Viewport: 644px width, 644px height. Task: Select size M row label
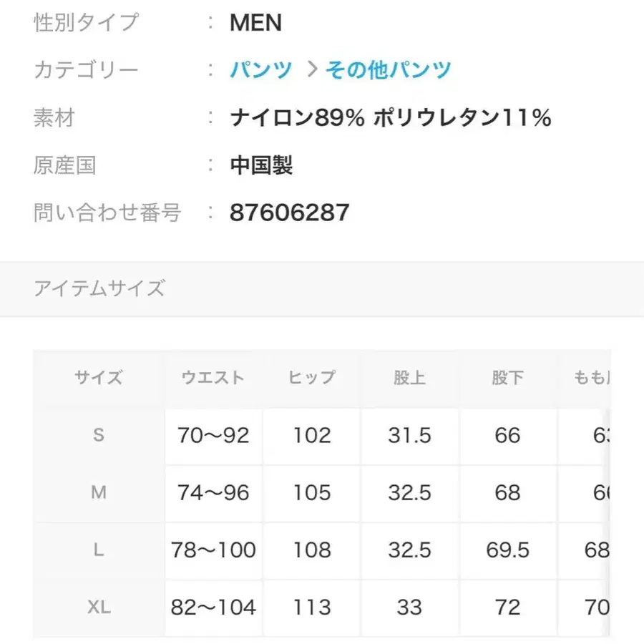point(98,493)
